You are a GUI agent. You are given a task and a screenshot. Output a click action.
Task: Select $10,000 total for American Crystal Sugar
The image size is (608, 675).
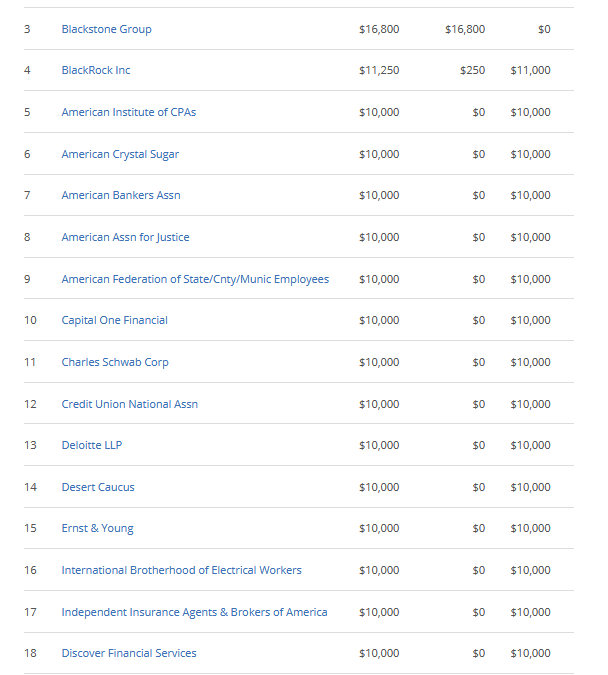(x=379, y=154)
